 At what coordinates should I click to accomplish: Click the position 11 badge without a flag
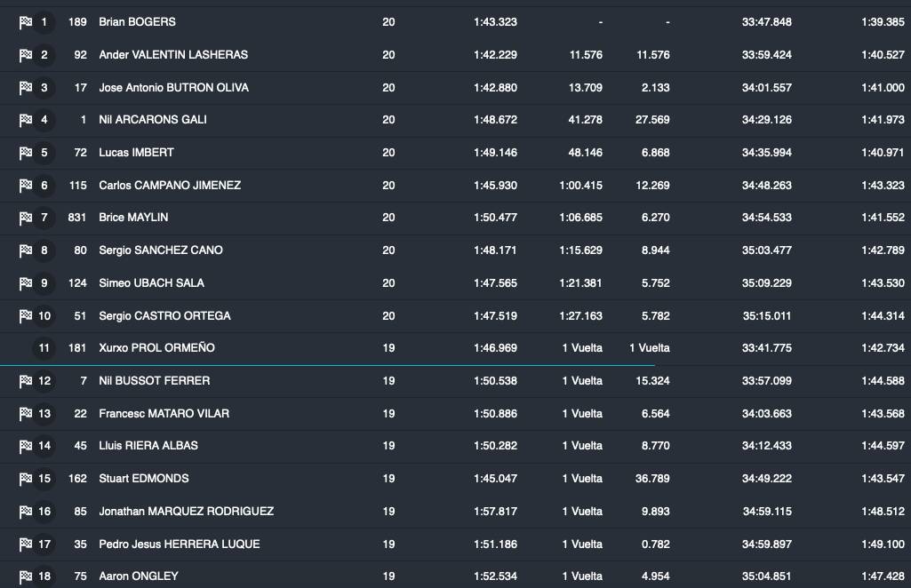44,348
